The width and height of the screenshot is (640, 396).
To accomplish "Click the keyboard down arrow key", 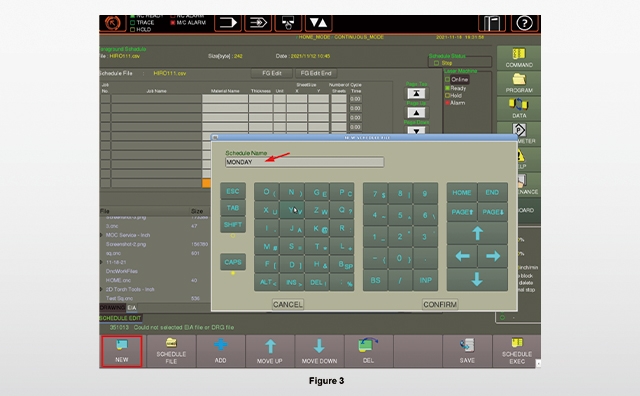I will tap(477, 280).
